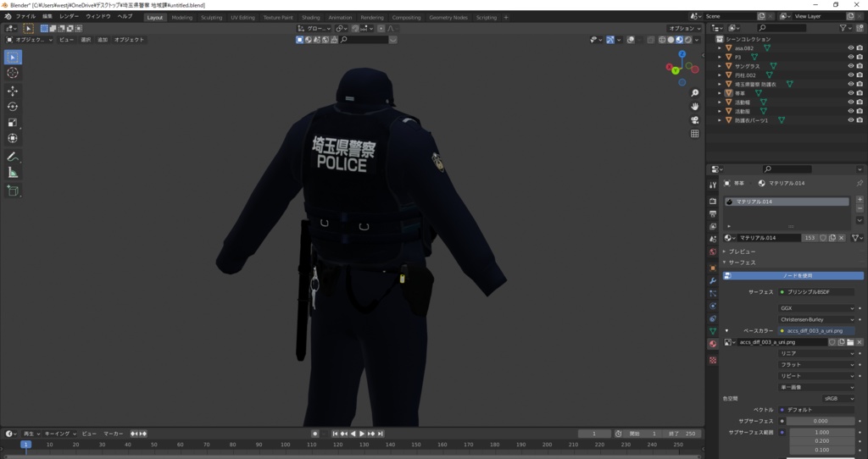Hide 円柱.002 with its eye icon
868x459 pixels.
[x=851, y=75]
